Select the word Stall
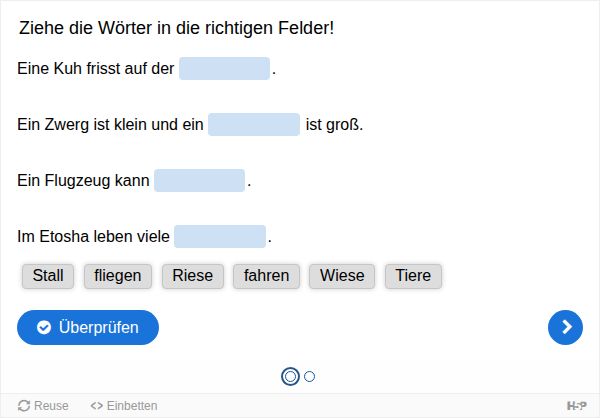600x418 pixels. tap(48, 276)
